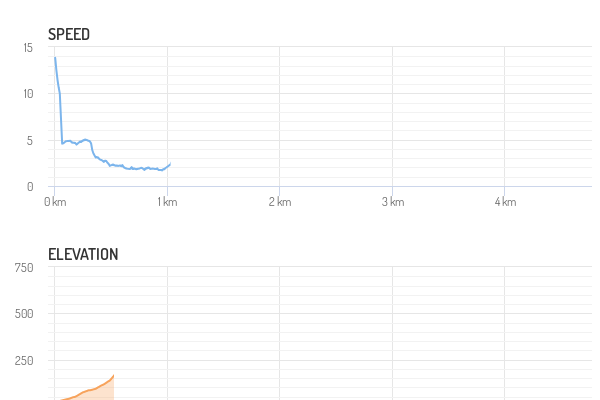The image size is (600, 400).
Task: Click the 0 km x-axis label
Action: click(x=55, y=202)
